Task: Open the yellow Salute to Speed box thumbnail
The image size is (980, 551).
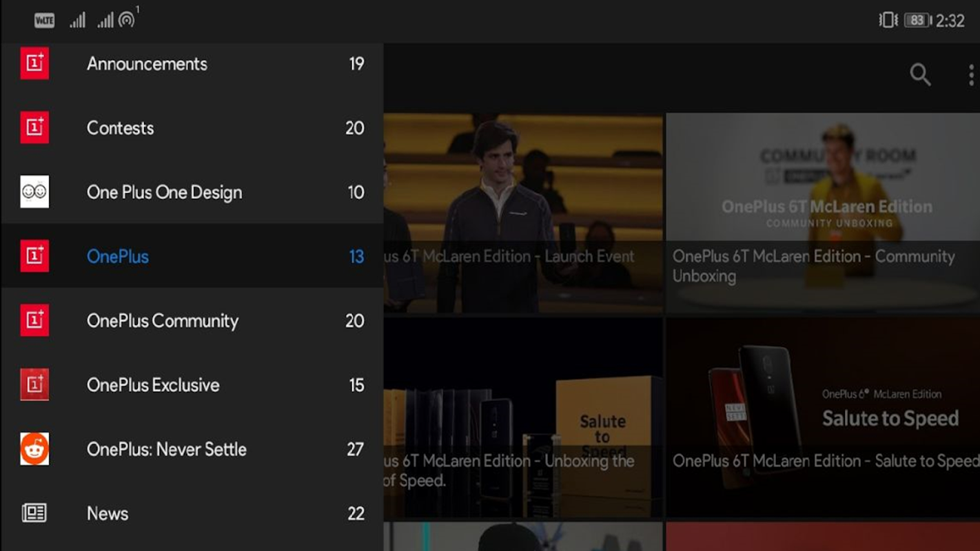Action: [x=524, y=417]
